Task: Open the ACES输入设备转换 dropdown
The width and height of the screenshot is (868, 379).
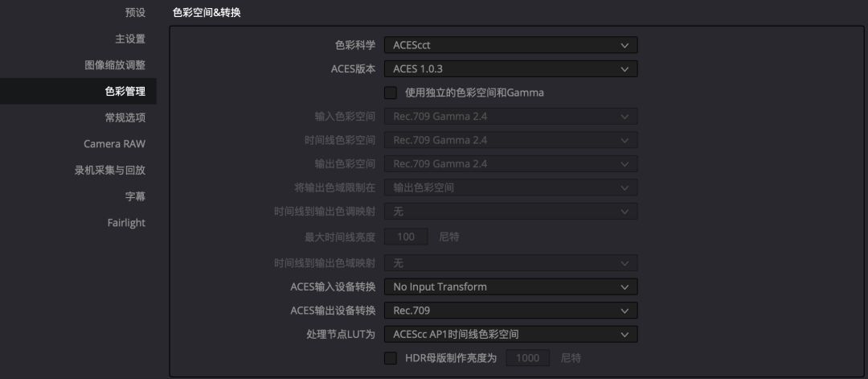Action: tap(510, 286)
